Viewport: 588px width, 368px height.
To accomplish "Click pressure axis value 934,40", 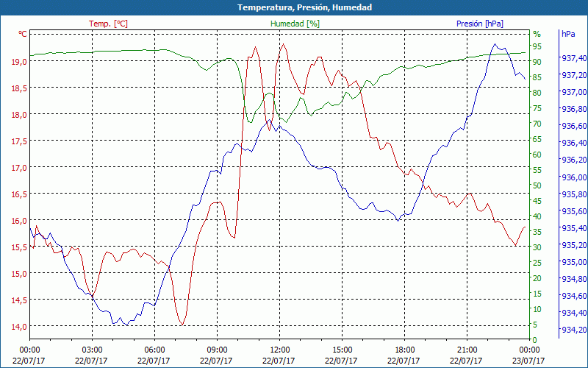I will coord(574,313).
